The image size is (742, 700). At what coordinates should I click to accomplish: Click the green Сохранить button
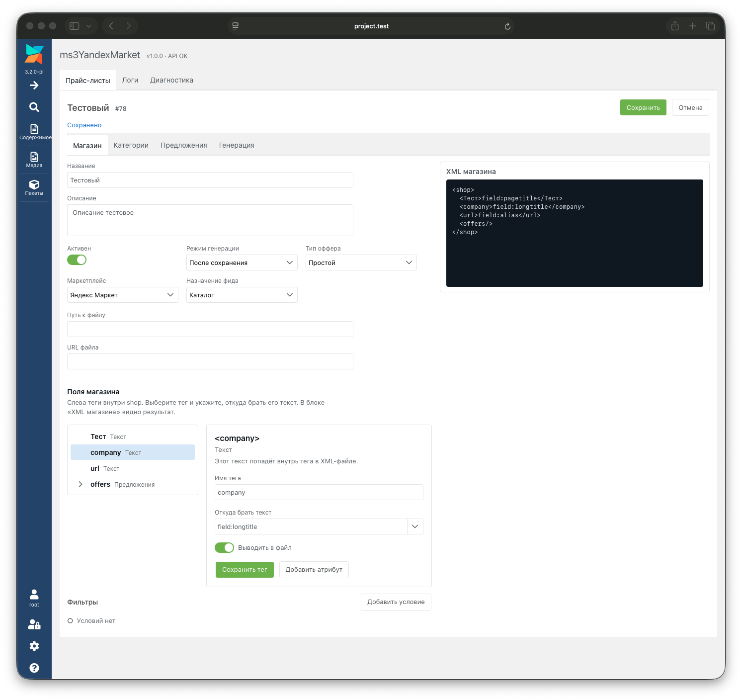point(643,107)
